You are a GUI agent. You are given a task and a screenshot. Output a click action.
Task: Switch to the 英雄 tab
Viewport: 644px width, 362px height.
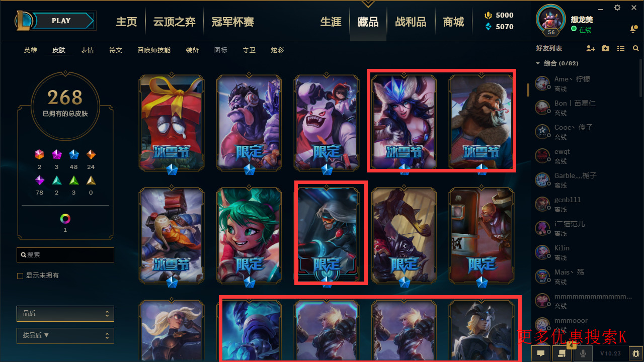click(31, 50)
